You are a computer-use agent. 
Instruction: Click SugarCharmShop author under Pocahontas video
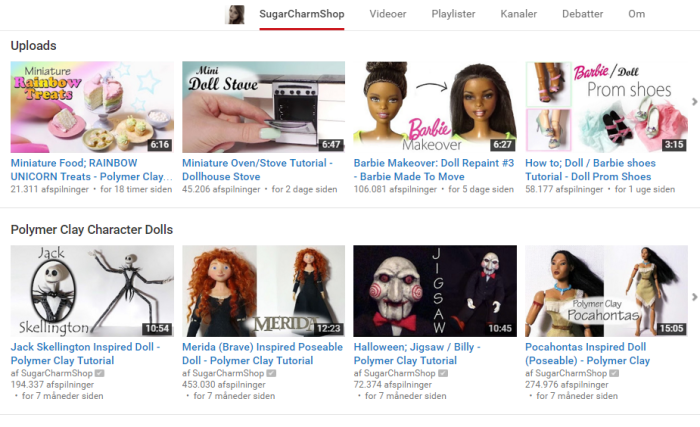(570, 373)
